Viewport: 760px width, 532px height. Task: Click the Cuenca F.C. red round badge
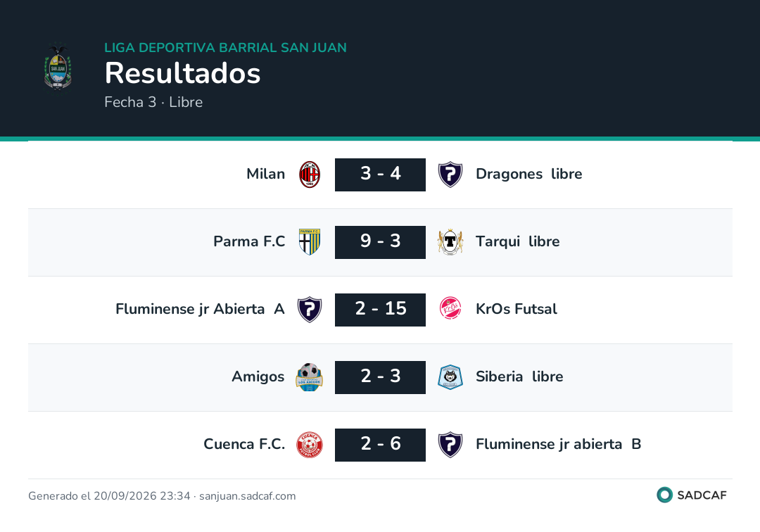coord(309,444)
